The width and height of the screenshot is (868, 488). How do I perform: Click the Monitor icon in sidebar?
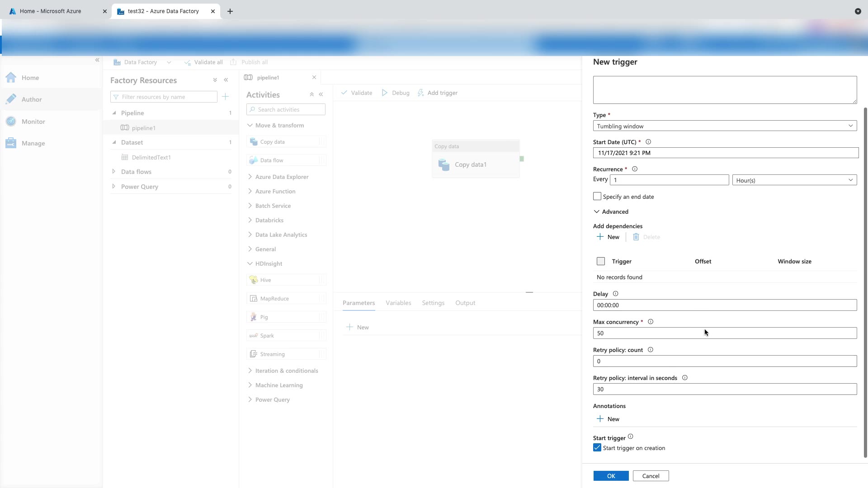(11, 122)
